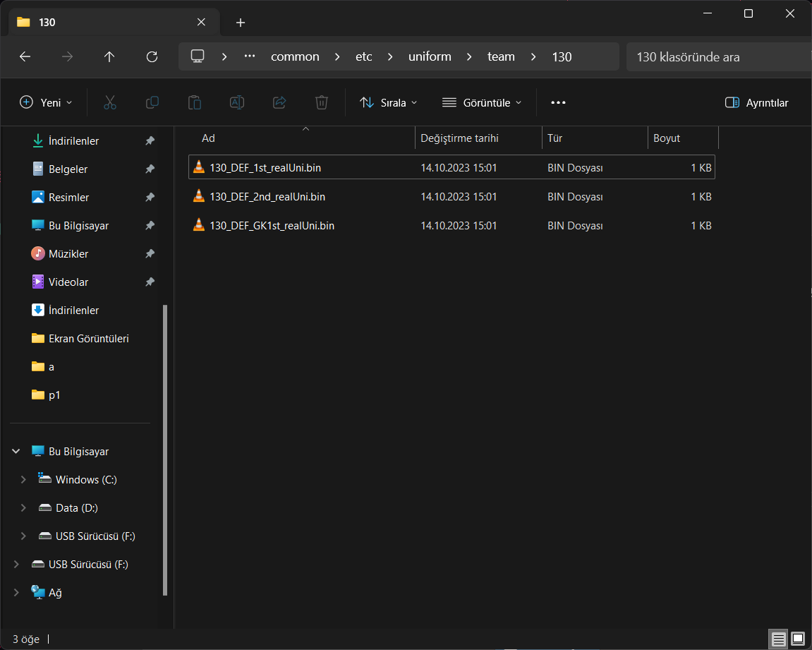This screenshot has height=650, width=812.
Task: Sort files by Değiştirme tarihi column
Action: (459, 138)
